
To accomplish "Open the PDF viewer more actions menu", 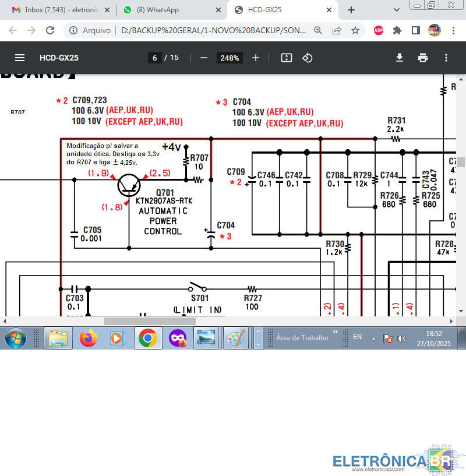I will click(x=446, y=58).
